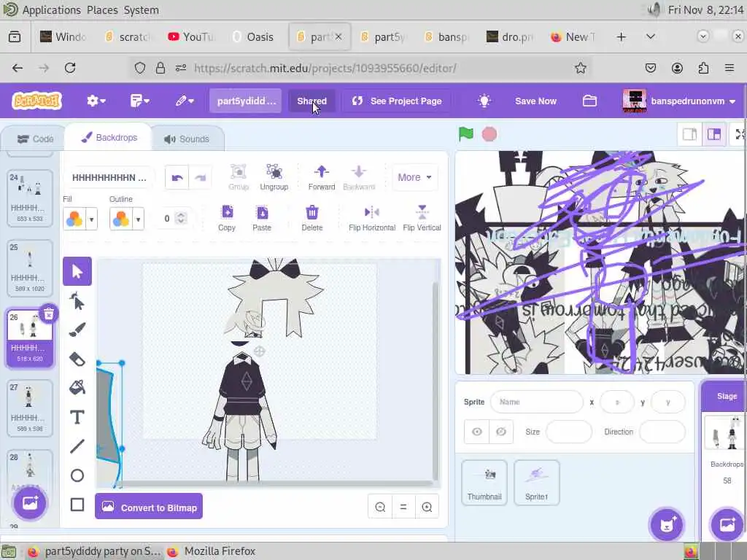Click the outline width stepper arrows

click(181, 218)
